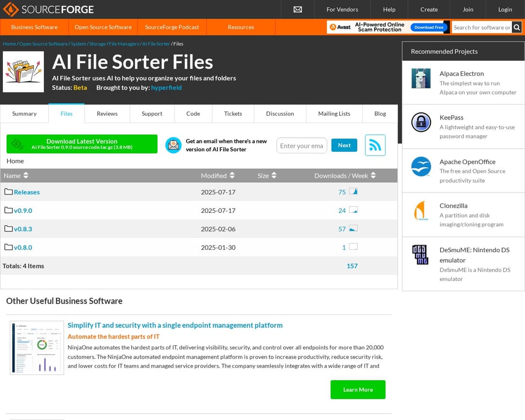The width and height of the screenshot is (525, 420).
Task: Click the Login link
Action: pos(505,9)
